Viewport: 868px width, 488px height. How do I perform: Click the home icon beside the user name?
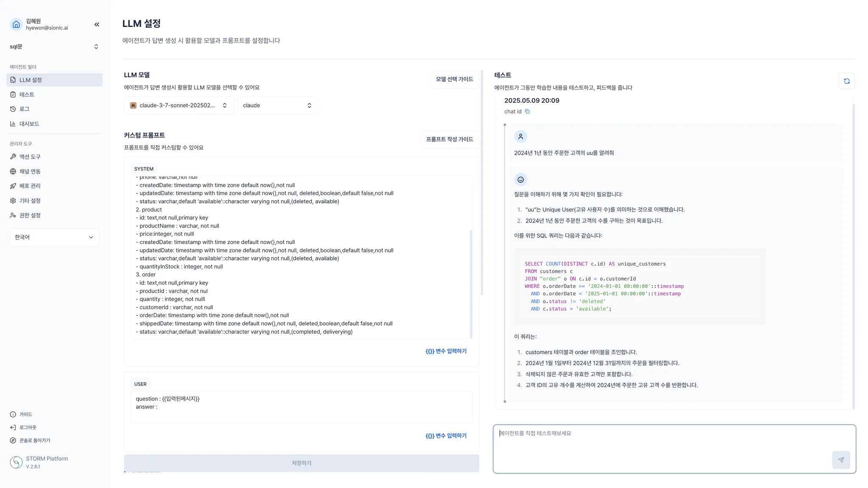tap(16, 25)
